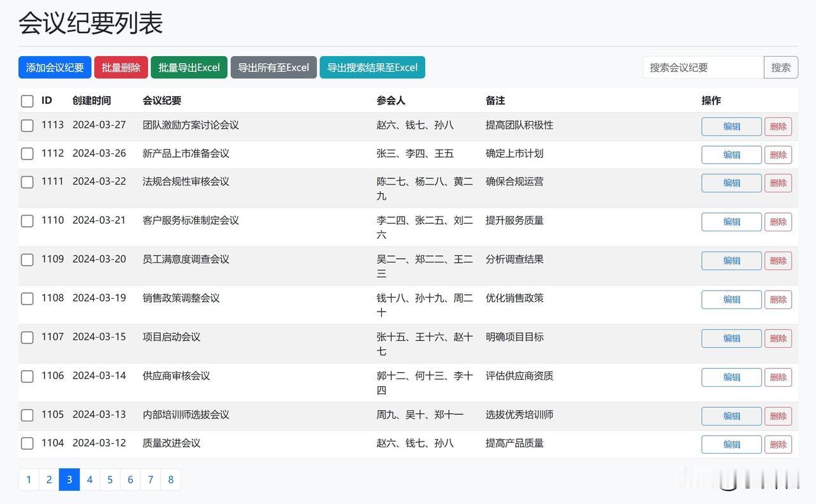Image resolution: width=816 pixels, height=504 pixels.
Task: Edit the 员工满意度调查会议 record
Action: (731, 261)
